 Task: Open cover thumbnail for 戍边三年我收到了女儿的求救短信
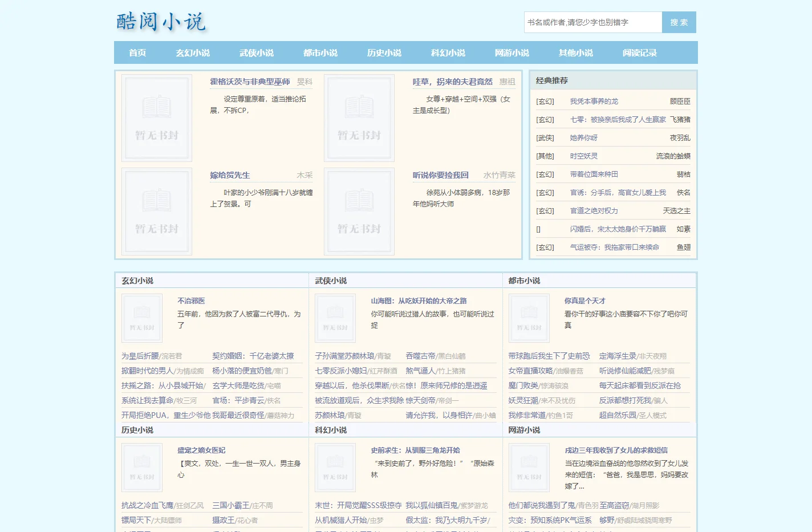529,468
